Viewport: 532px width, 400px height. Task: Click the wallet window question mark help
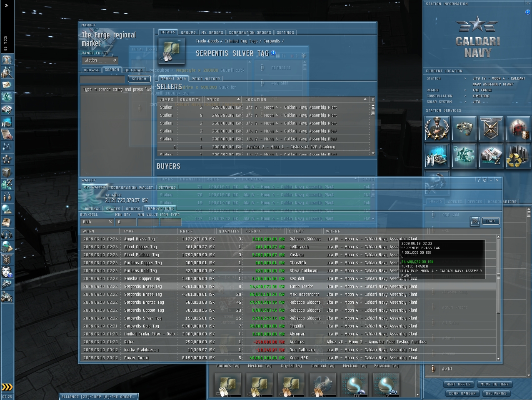(x=478, y=180)
